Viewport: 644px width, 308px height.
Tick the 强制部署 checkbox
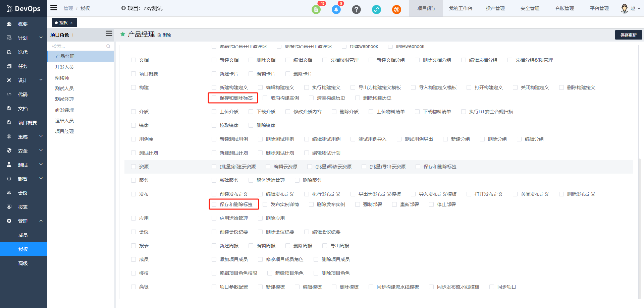[358, 204]
